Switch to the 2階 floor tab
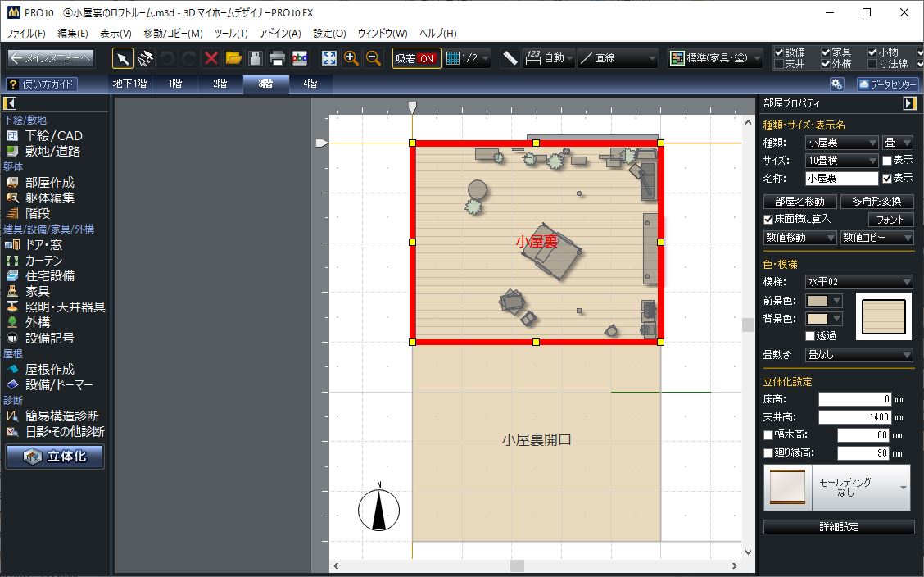Viewport: 924px width, 577px height. tap(220, 84)
